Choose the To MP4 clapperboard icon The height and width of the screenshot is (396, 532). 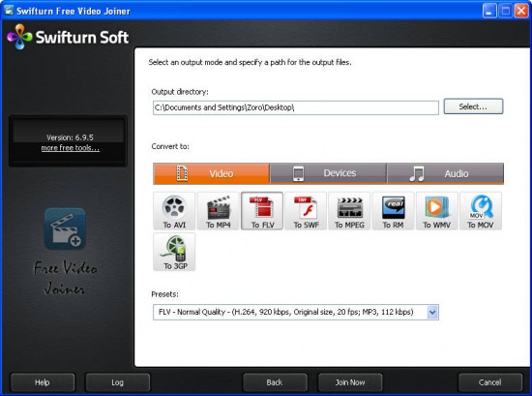[219, 211]
